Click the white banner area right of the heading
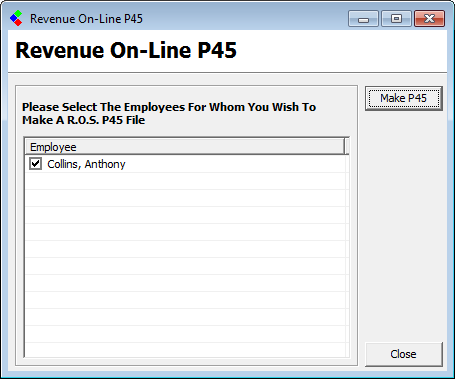Image resolution: width=455 pixels, height=379 pixels. pyautogui.click(x=342, y=51)
